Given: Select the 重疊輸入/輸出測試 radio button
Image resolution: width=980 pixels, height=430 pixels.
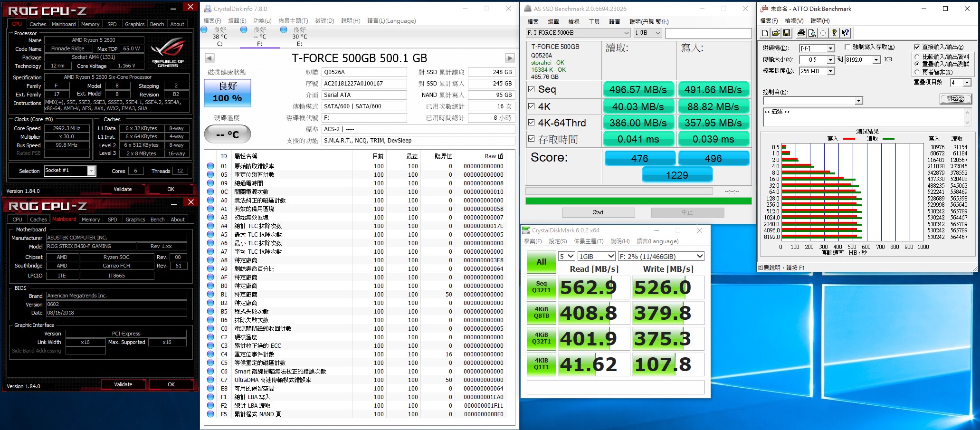Looking at the screenshot, I should pos(917,64).
